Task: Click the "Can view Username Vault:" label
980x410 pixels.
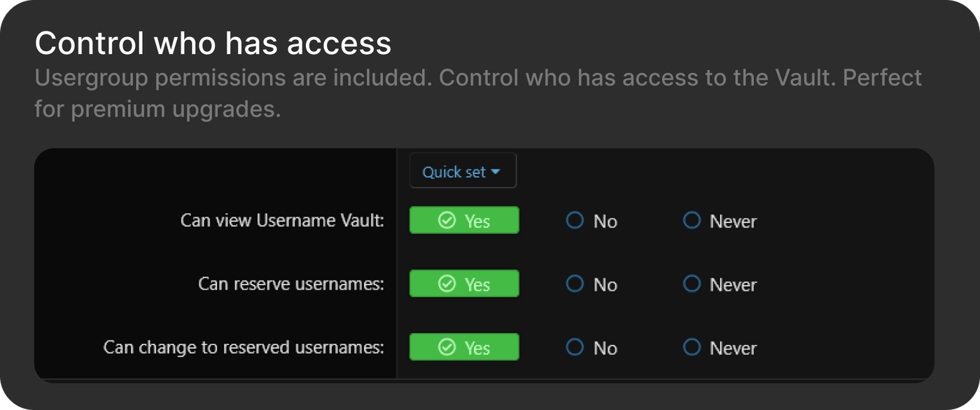Action: point(282,221)
